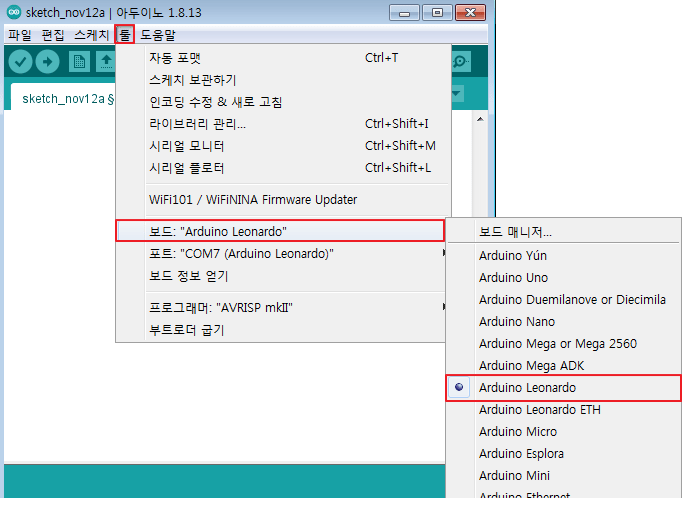
Task: Expand 보드: "Arduino Leonardo" submenu
Action: (x=280, y=231)
